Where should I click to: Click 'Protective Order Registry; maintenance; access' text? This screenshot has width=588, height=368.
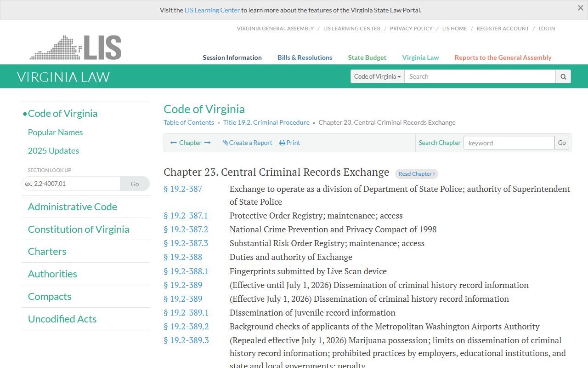[x=316, y=215]
